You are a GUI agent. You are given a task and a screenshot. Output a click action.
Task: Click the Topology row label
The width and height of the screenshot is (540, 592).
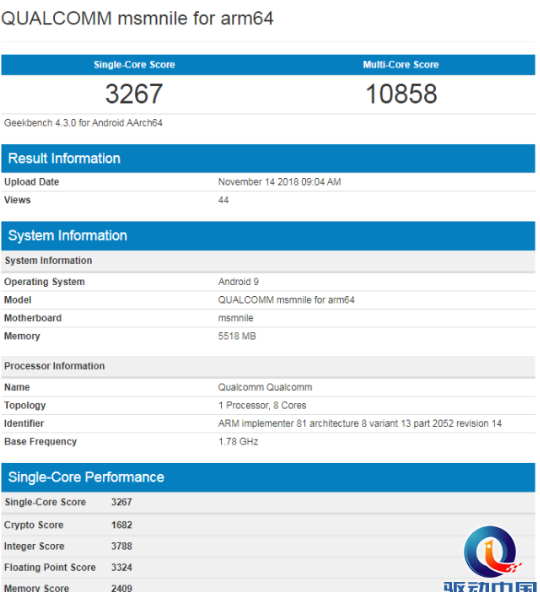pos(25,405)
